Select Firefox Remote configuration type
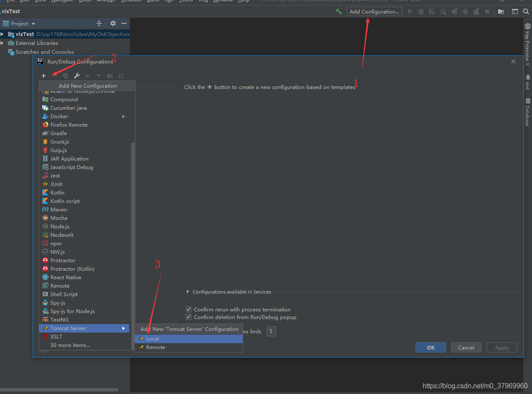This screenshot has width=532, height=394. [x=84, y=125]
